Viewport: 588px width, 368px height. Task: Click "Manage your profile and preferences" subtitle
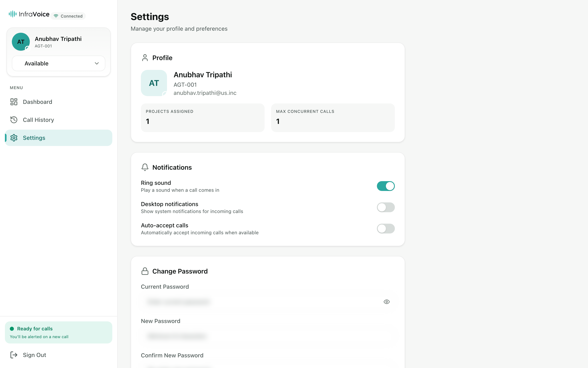179,29
